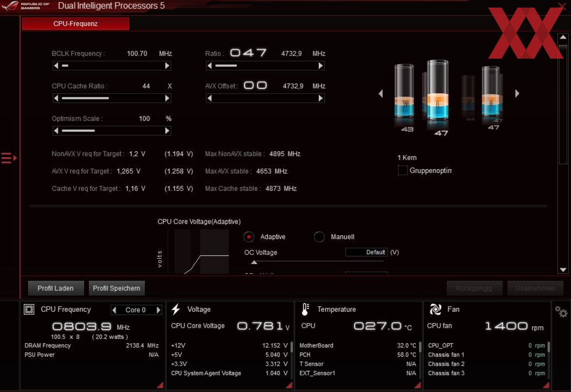Screen dimensions: 571x392
Task: Click the Chassis fan 3 row
Action: tap(486, 373)
